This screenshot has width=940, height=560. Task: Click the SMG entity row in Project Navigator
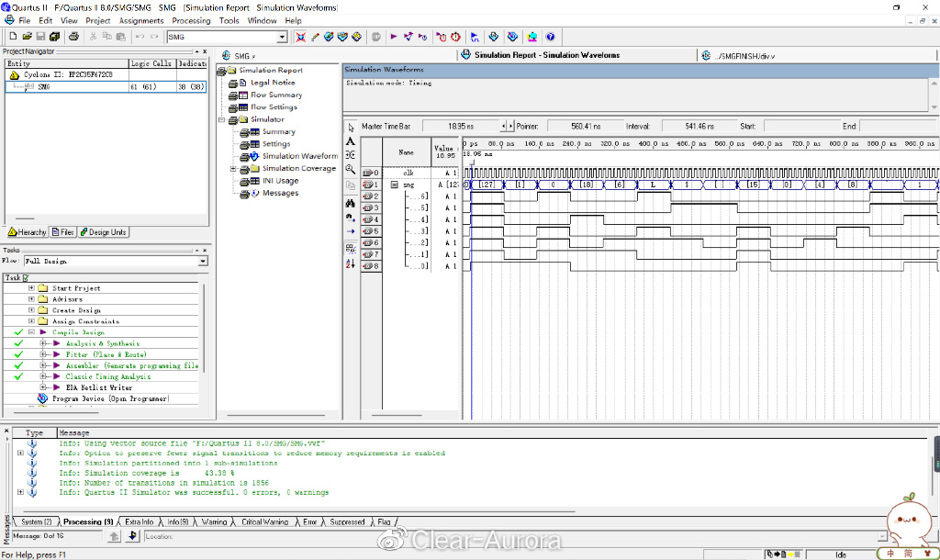pos(106,87)
